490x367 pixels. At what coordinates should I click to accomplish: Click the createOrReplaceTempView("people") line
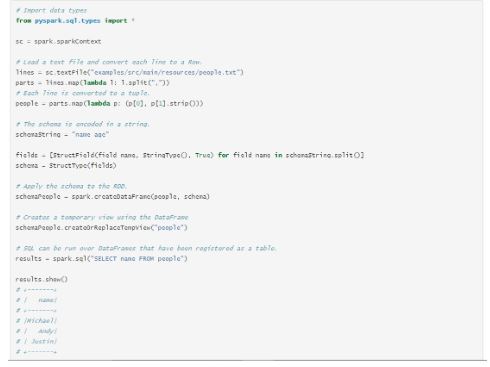point(102,228)
